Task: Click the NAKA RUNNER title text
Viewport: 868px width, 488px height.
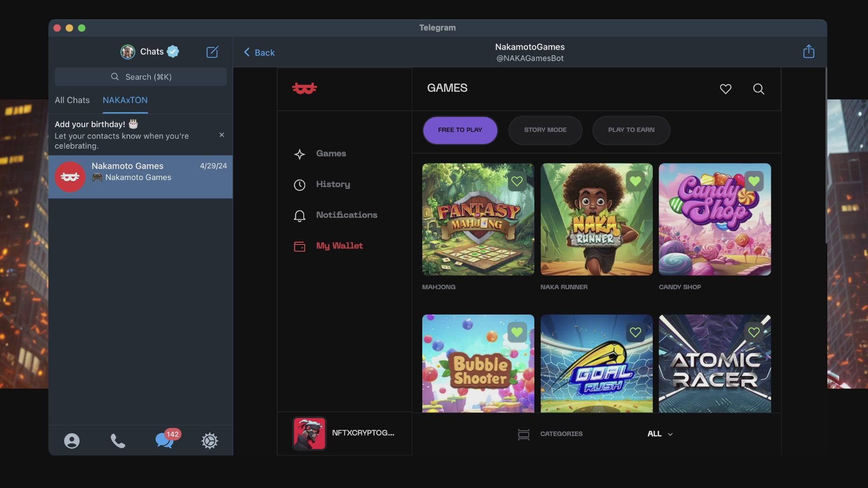Action: 564,287
